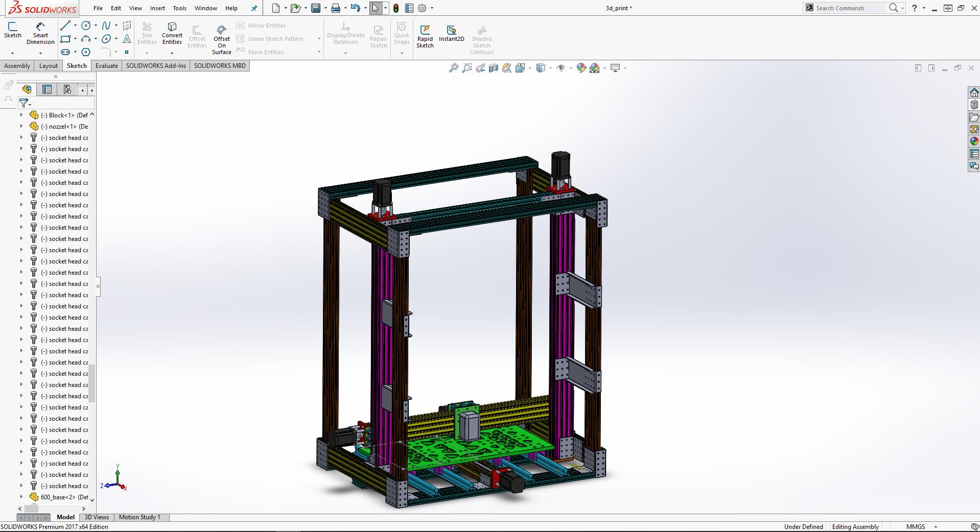
Task: Open the Convert Entities dropdown arrow
Action: 172,53
